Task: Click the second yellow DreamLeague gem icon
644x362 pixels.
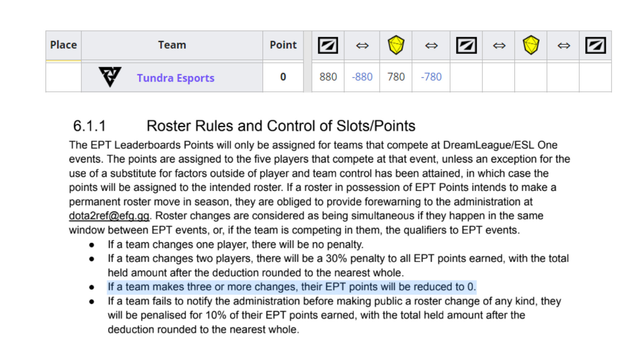Action: click(531, 45)
